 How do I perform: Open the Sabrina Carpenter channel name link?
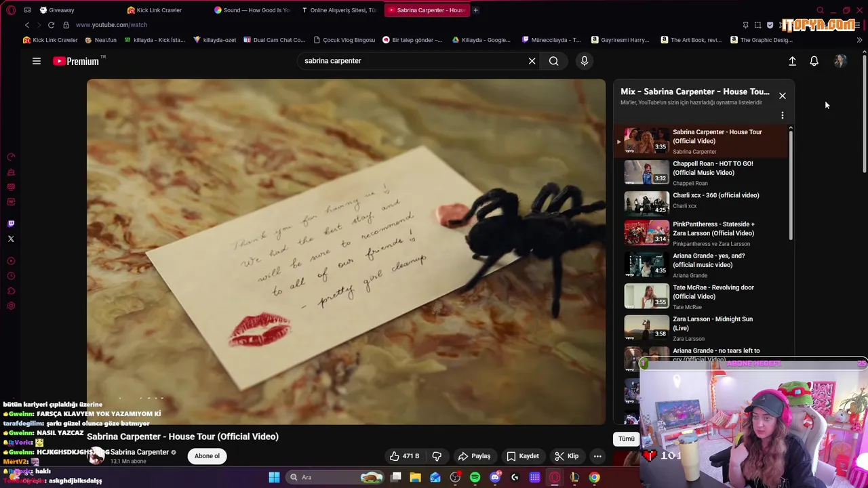pos(140,452)
